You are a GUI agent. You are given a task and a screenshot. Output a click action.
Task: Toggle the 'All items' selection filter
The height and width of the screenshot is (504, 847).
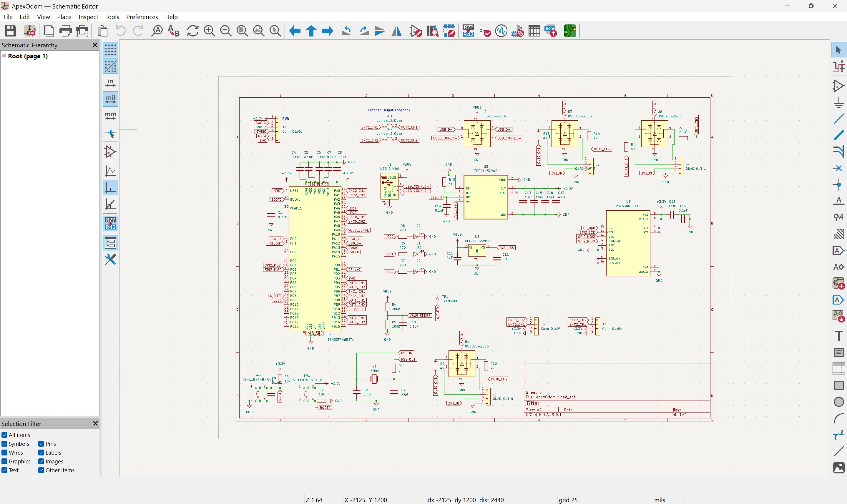pyautogui.click(x=16, y=435)
